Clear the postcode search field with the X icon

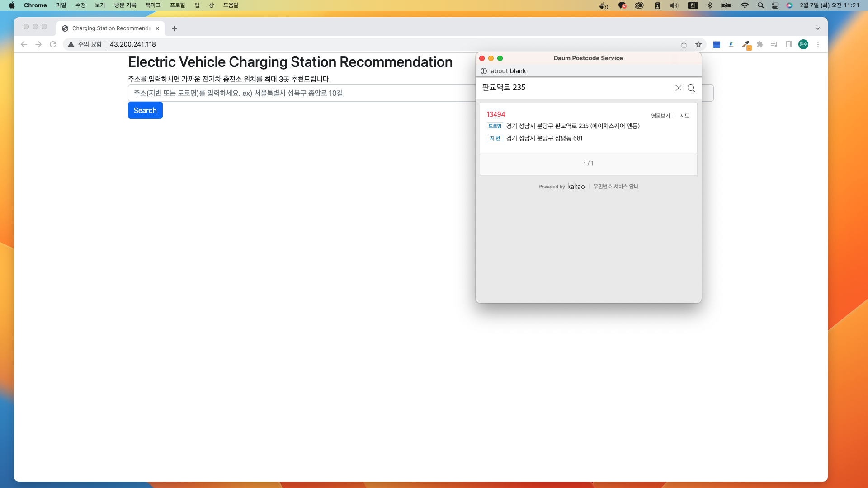pos(678,88)
